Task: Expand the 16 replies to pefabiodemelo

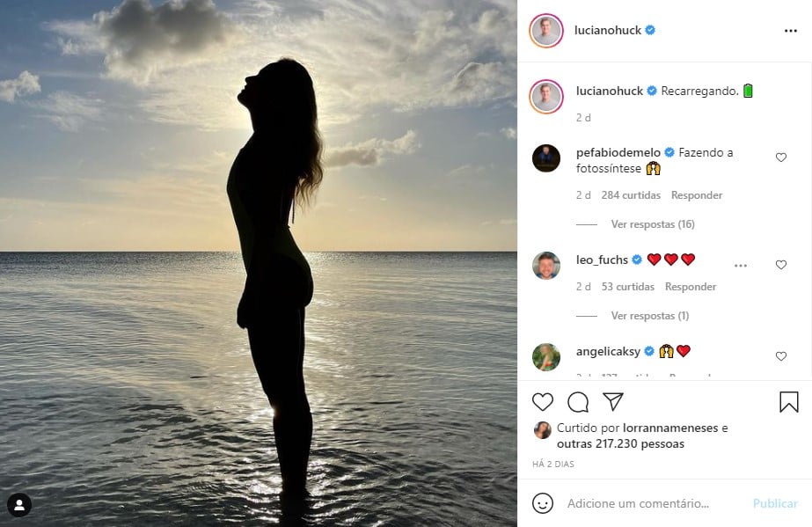Action: [652, 224]
